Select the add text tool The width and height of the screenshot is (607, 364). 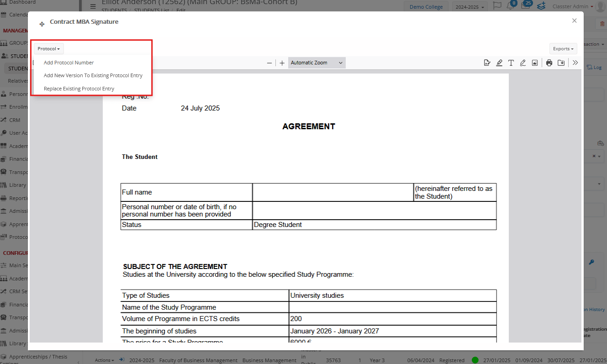point(511,63)
